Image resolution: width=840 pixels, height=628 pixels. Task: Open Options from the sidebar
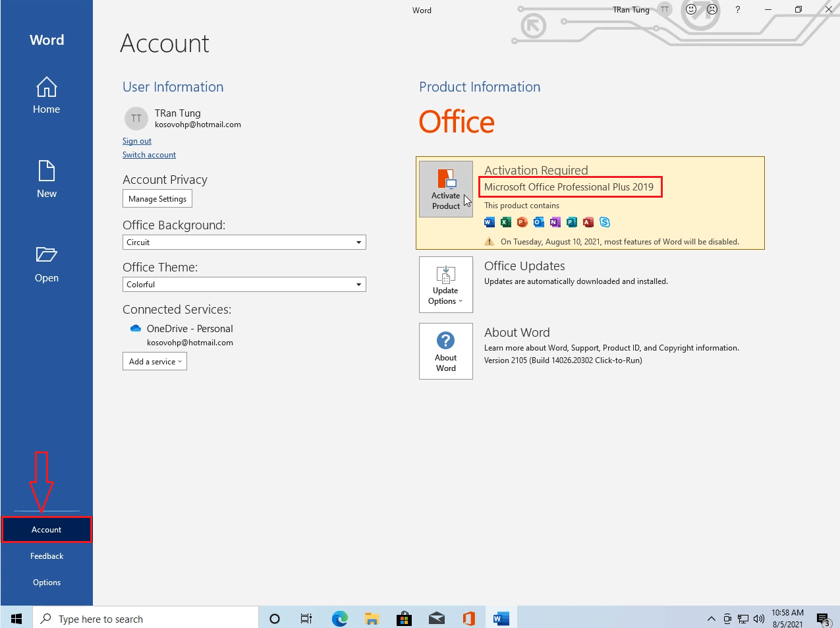47,583
